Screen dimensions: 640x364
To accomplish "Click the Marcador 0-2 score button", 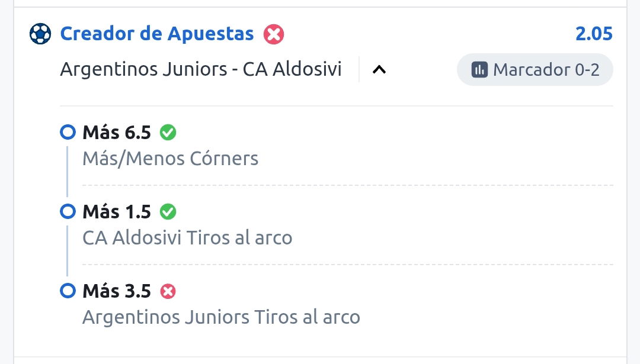I will point(535,70).
